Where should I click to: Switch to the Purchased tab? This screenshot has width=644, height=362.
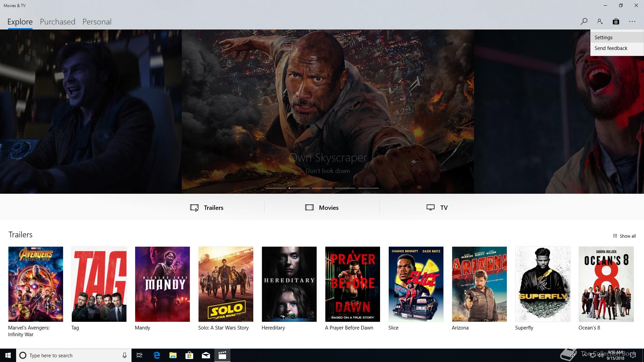coord(57,22)
